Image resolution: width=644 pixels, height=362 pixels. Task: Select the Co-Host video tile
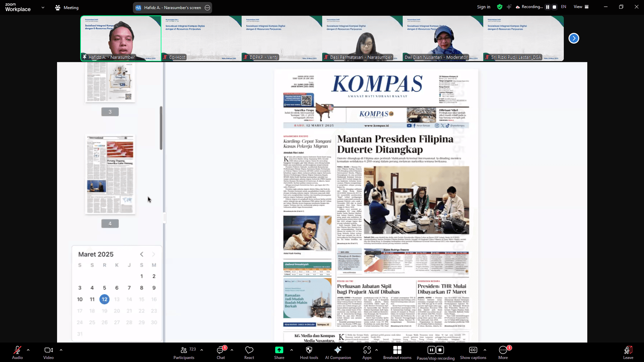(201, 38)
